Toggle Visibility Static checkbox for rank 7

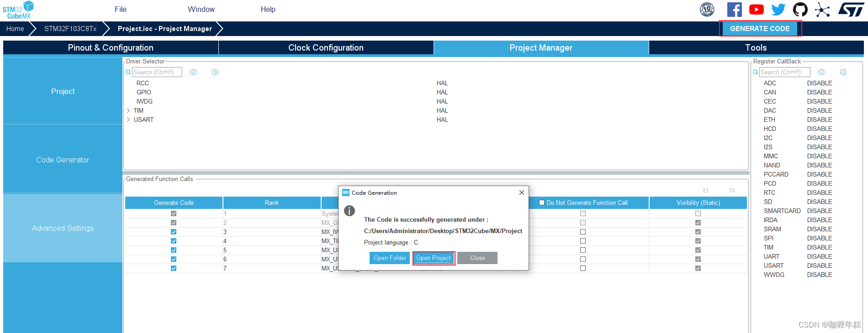click(698, 268)
